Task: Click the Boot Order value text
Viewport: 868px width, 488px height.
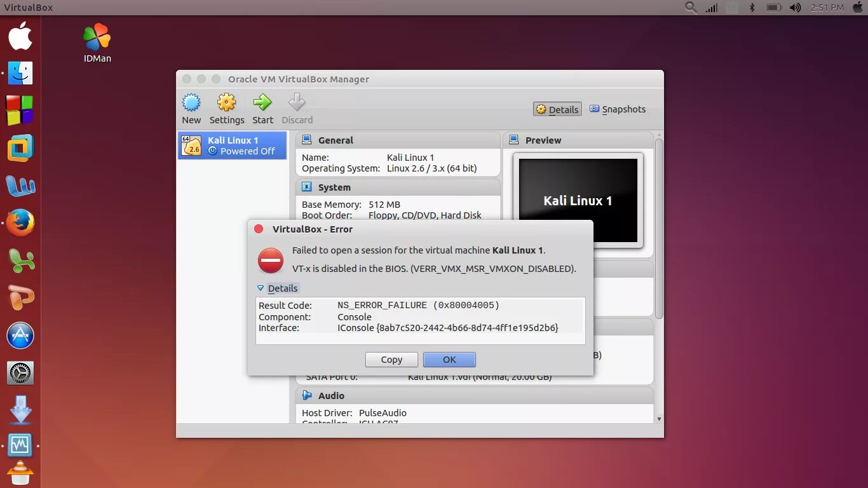Action: pos(425,215)
